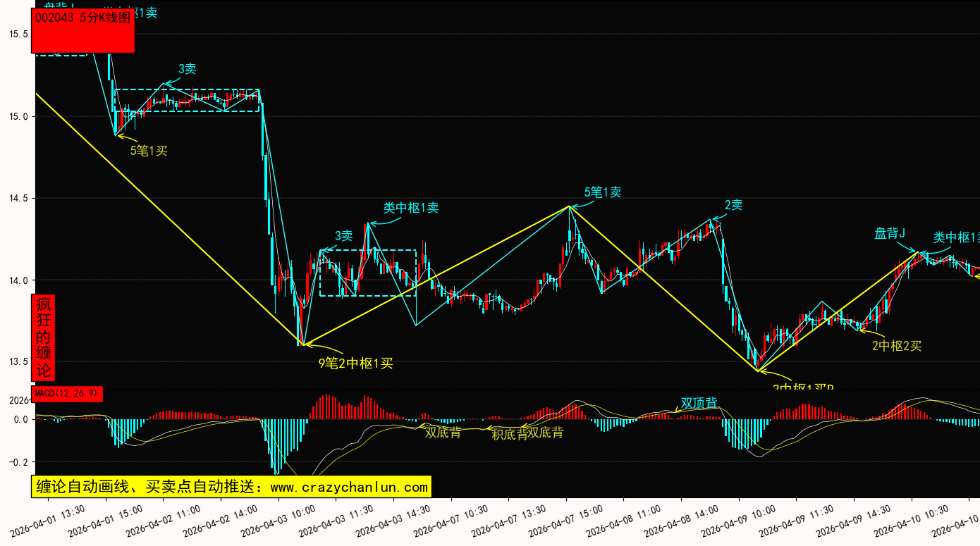The image size is (980, 546).
Task: Click the 疯狂的缠论 red vertical label
Action: [x=44, y=337]
